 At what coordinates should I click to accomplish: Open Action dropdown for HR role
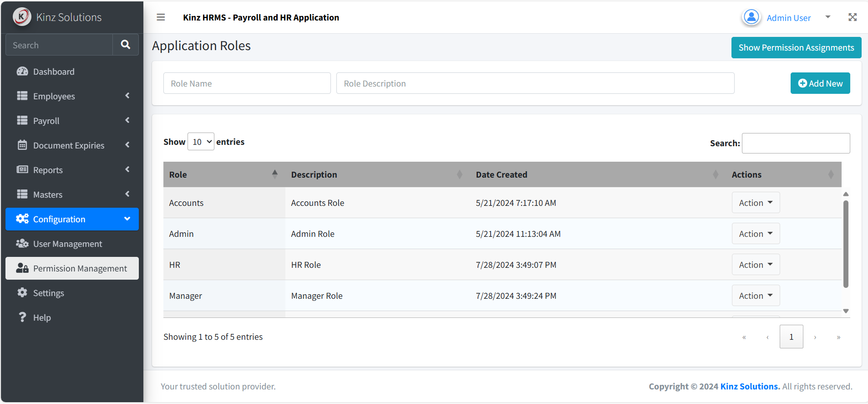(756, 265)
